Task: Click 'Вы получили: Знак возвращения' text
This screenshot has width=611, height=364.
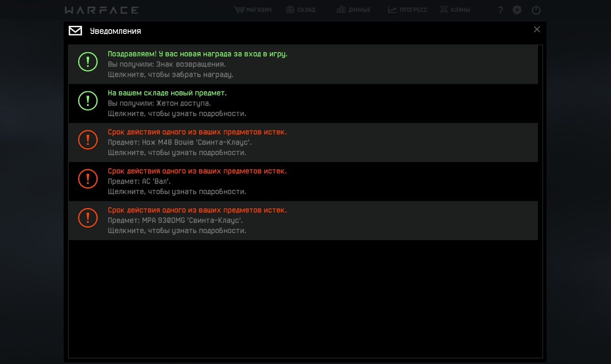Action: 167,64
